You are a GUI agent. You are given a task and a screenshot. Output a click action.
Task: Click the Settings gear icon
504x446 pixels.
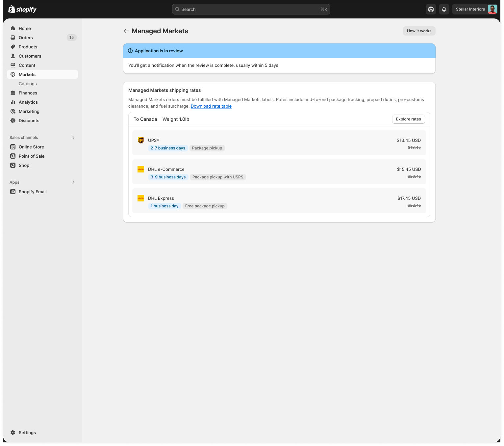(x=13, y=433)
